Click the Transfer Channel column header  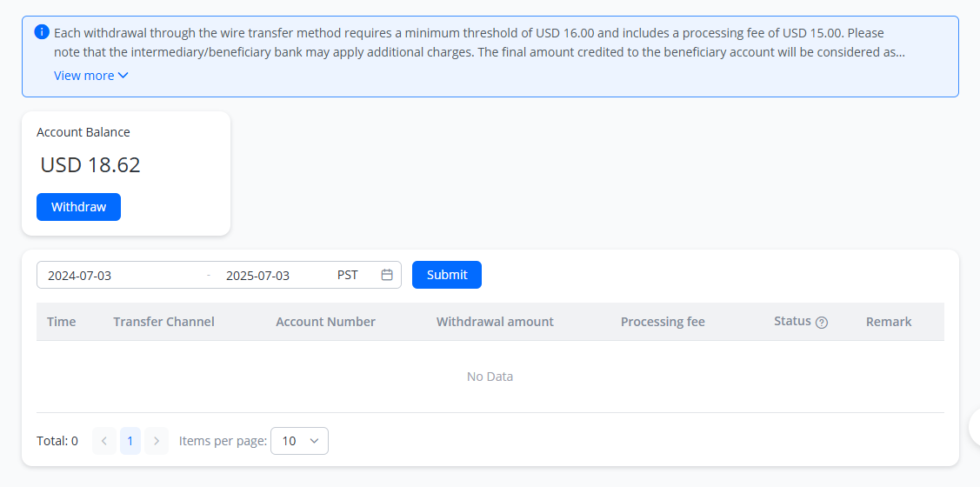pyautogui.click(x=163, y=322)
